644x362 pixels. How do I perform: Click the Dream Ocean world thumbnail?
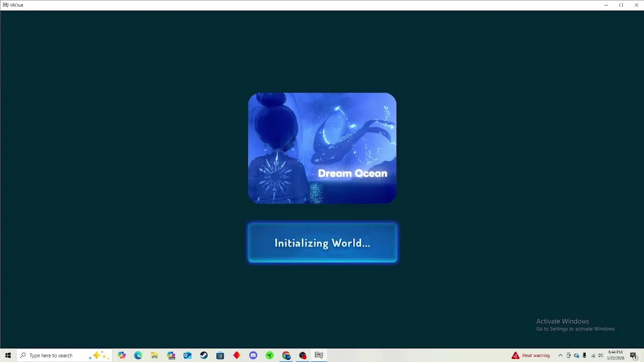tap(322, 148)
